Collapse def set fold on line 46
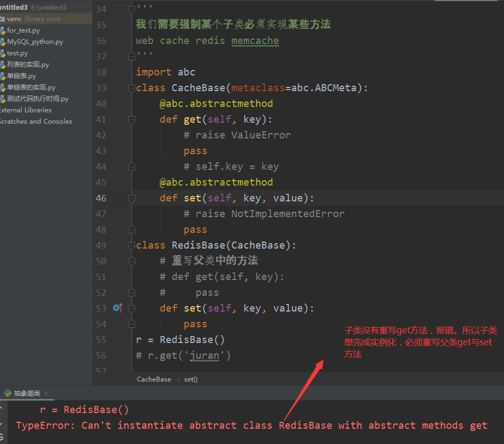This screenshot has width=504, height=444. tap(131, 198)
